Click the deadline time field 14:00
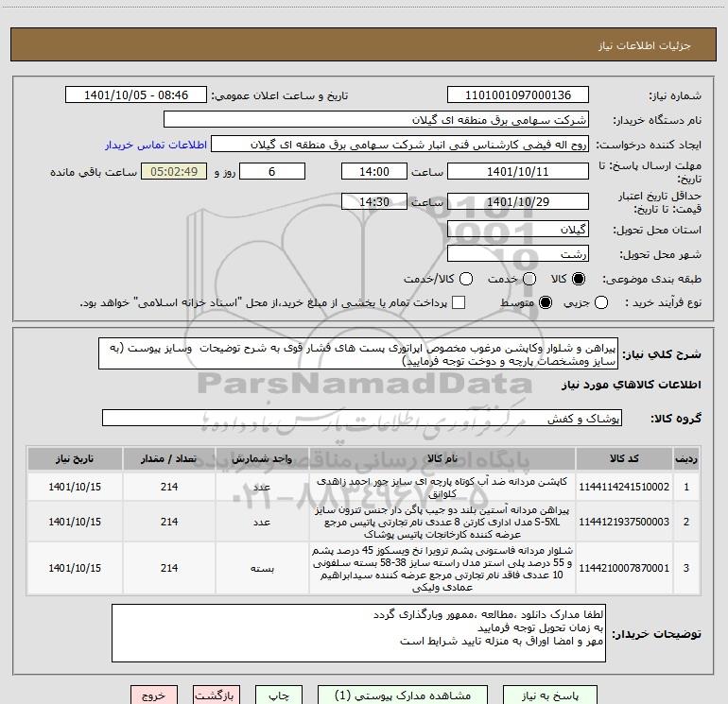This screenshot has height=704, width=728. pos(374,171)
